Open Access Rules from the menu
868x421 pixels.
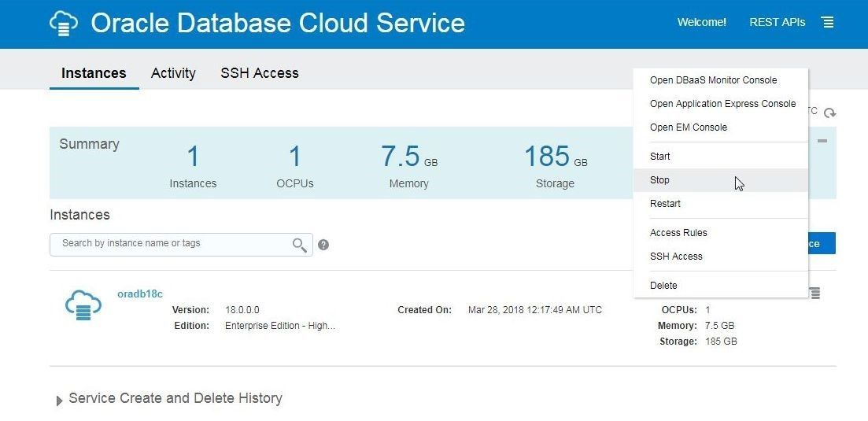coord(721,233)
